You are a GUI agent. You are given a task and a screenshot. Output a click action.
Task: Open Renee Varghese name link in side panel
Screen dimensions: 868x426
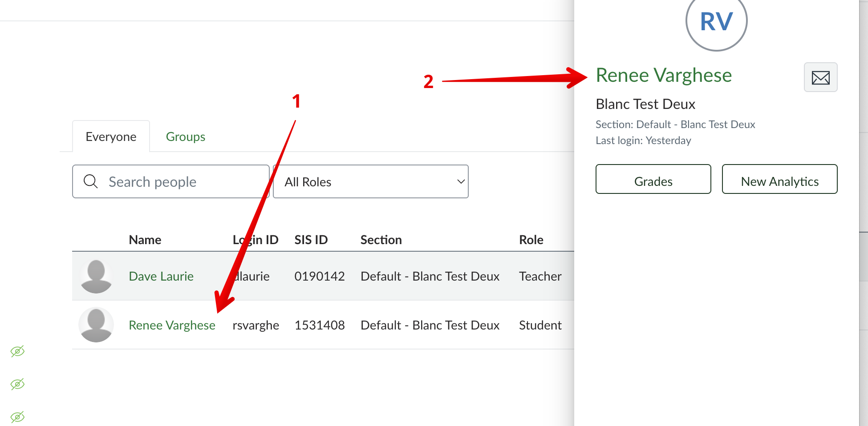(x=663, y=75)
